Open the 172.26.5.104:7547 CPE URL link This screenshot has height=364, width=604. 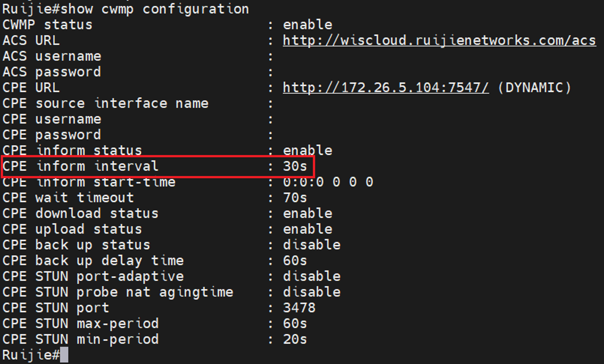pos(386,88)
